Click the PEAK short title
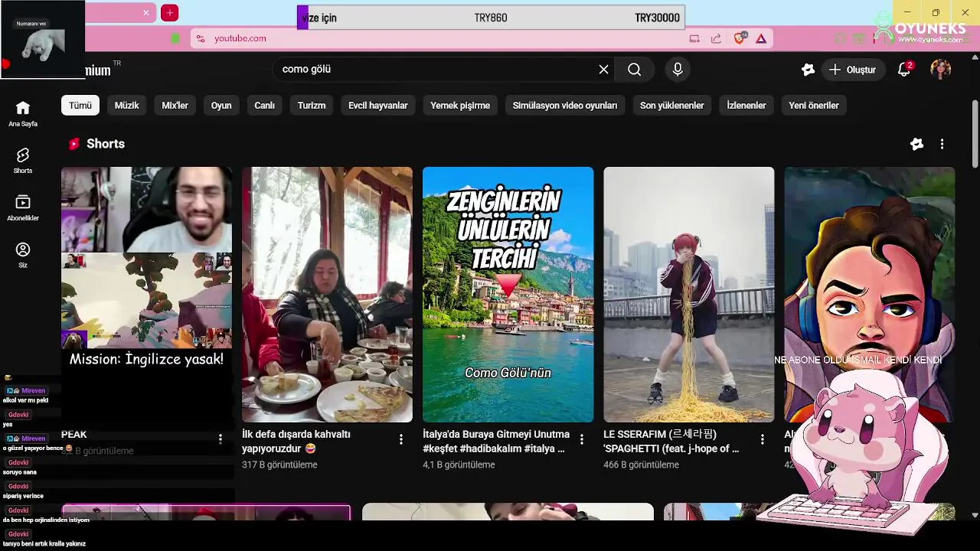 (74, 435)
